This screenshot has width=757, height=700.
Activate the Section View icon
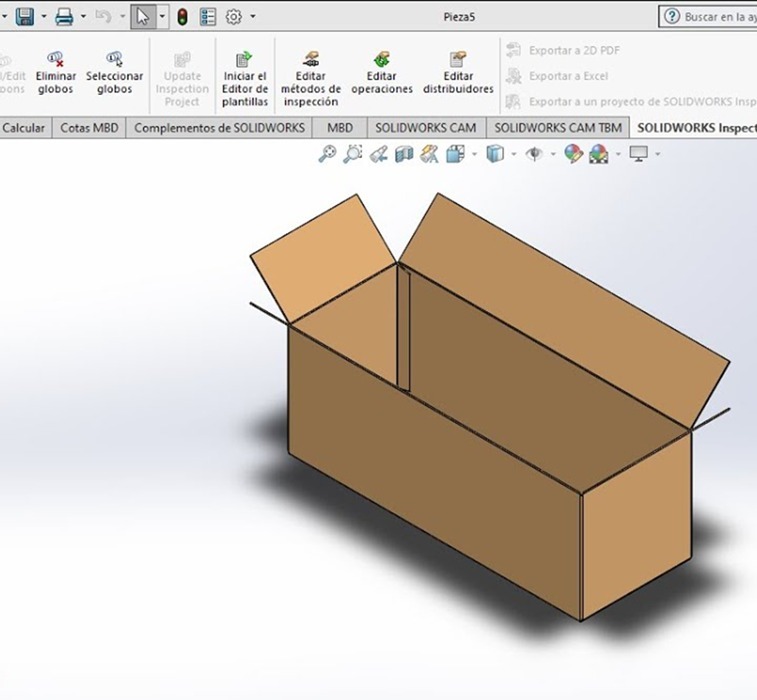click(x=404, y=153)
